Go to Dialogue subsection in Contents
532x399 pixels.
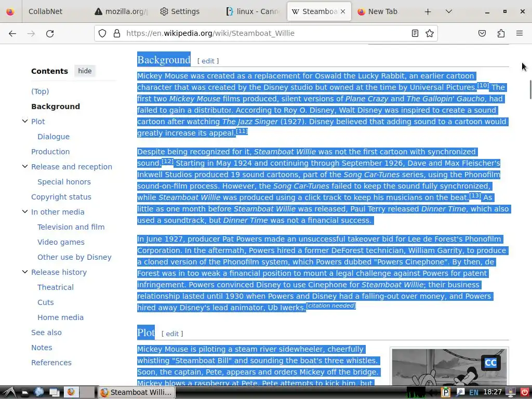tap(54, 137)
